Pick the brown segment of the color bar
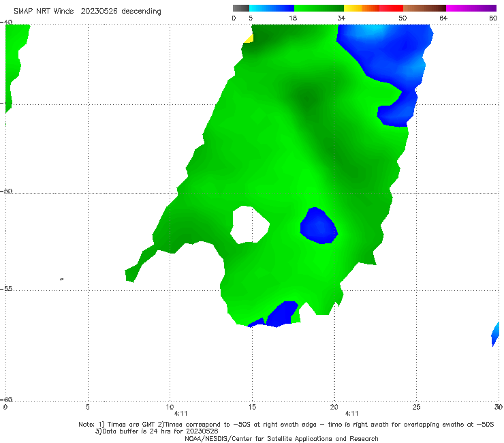 pos(424,8)
